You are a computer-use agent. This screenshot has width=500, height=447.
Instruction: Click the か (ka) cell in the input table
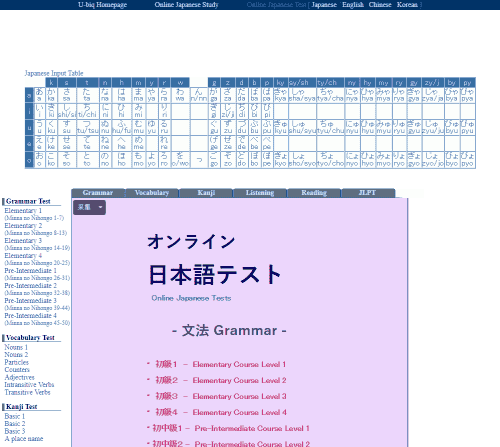click(x=51, y=95)
